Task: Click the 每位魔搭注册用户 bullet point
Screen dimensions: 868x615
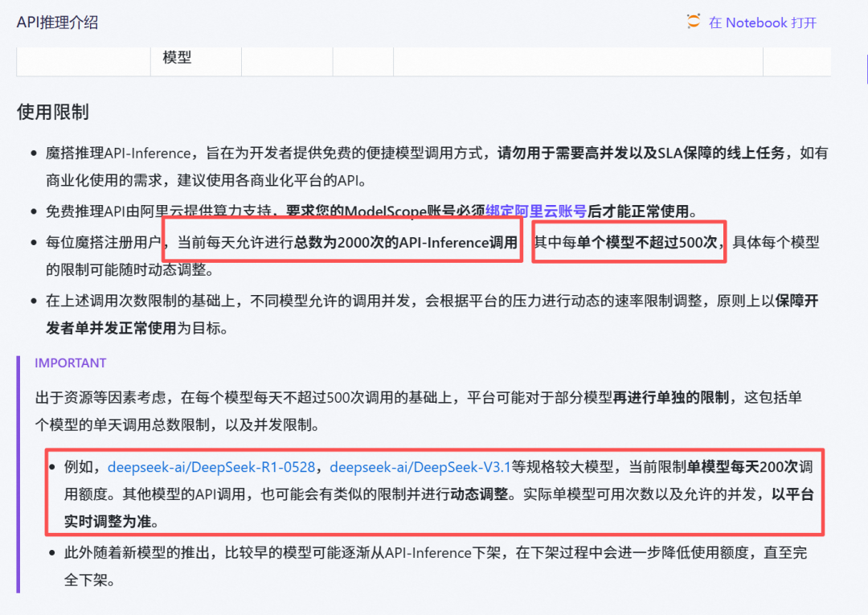Action: [x=96, y=241]
